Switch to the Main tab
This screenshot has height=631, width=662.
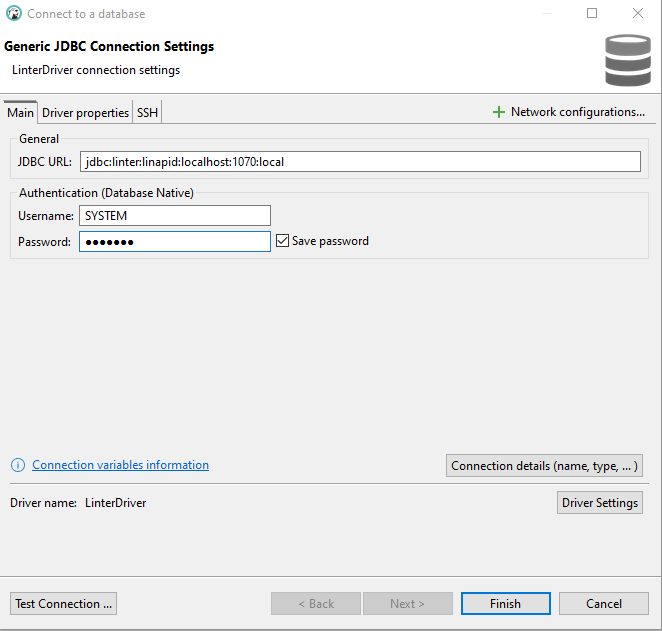click(21, 113)
